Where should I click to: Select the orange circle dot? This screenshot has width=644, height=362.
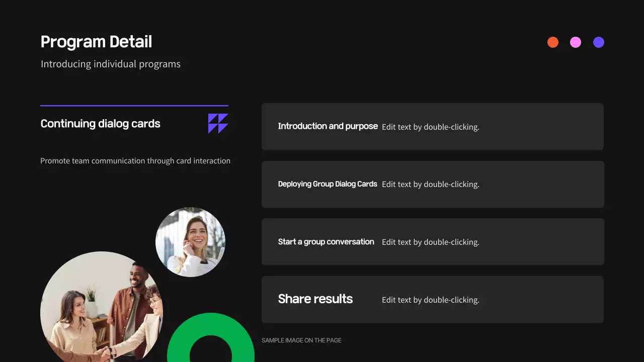point(553,42)
